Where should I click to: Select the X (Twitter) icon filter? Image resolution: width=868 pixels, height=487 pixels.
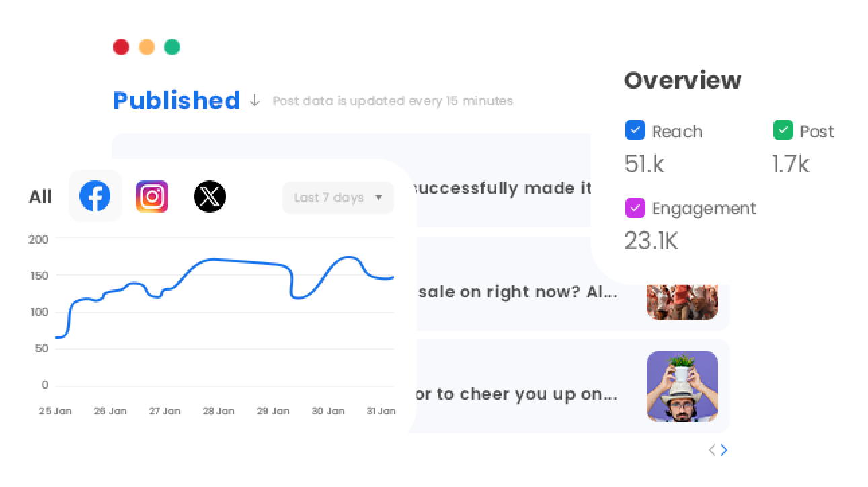[210, 196]
